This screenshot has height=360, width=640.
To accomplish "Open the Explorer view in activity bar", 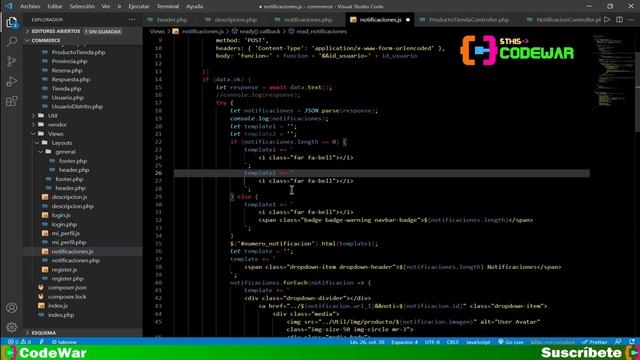I will [12, 22].
